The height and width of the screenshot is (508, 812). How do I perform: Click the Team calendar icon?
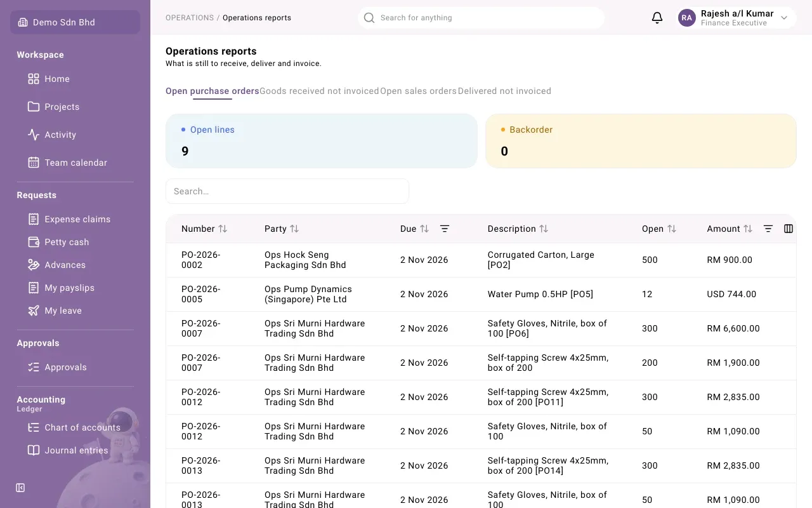(34, 163)
